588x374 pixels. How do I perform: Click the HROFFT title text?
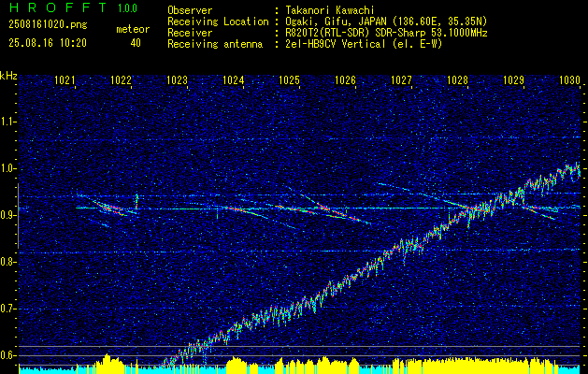pos(59,7)
